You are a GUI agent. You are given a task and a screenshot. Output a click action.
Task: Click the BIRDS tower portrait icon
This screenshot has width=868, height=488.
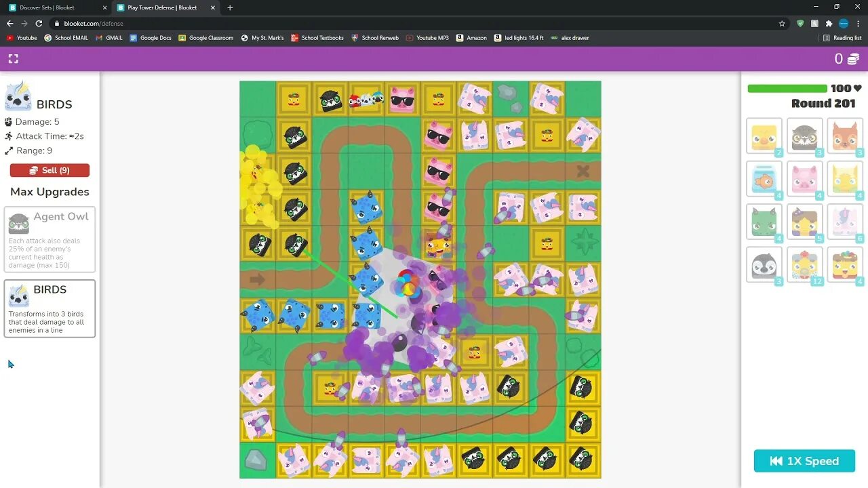[x=18, y=97]
